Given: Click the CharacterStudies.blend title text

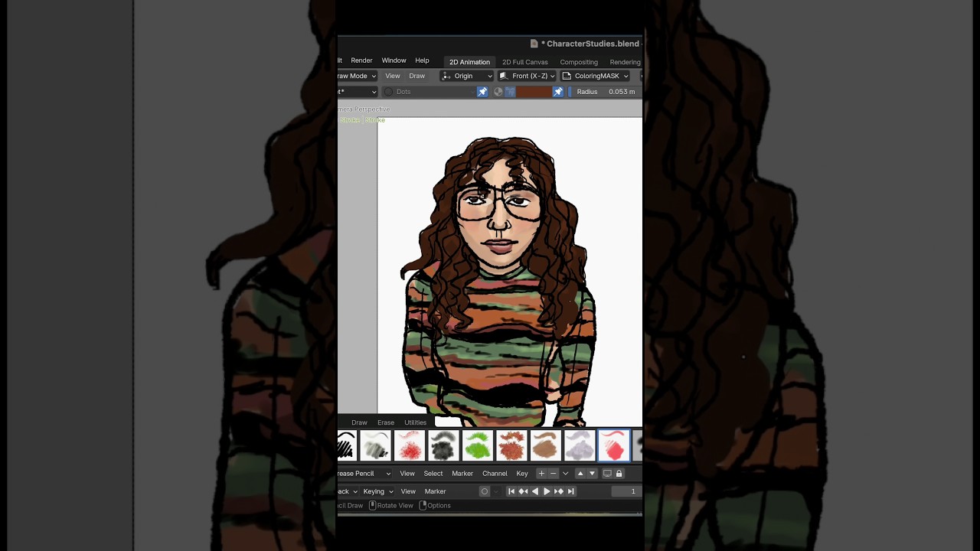Looking at the screenshot, I should [593, 44].
